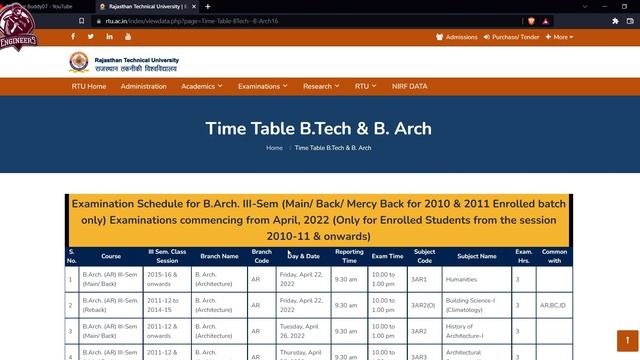
Task: Click the browser wallet icon
Action: tap(631, 21)
